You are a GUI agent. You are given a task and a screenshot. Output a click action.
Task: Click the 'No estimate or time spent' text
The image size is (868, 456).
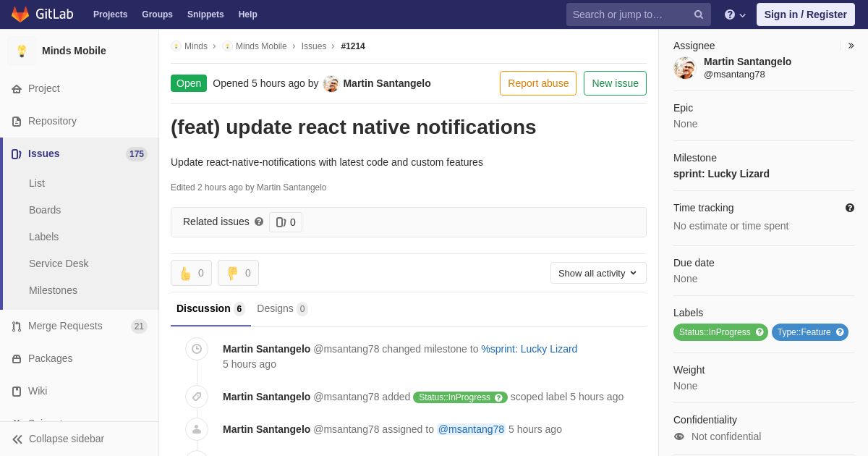pyautogui.click(x=731, y=226)
